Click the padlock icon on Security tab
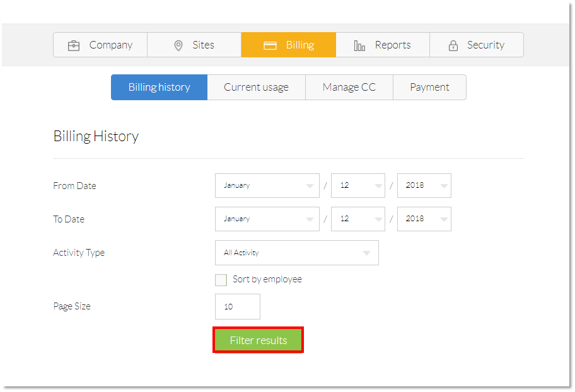This screenshot has height=392, width=575. pos(453,45)
